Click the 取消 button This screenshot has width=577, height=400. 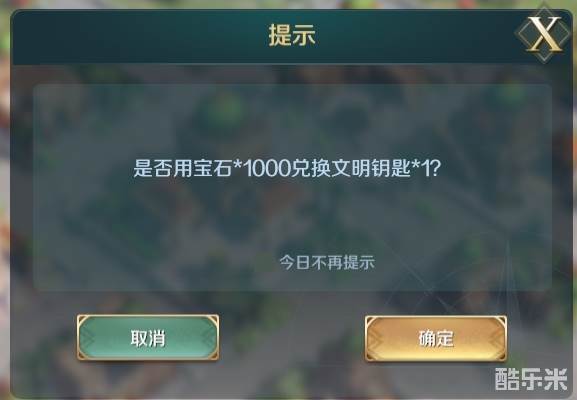(148, 337)
